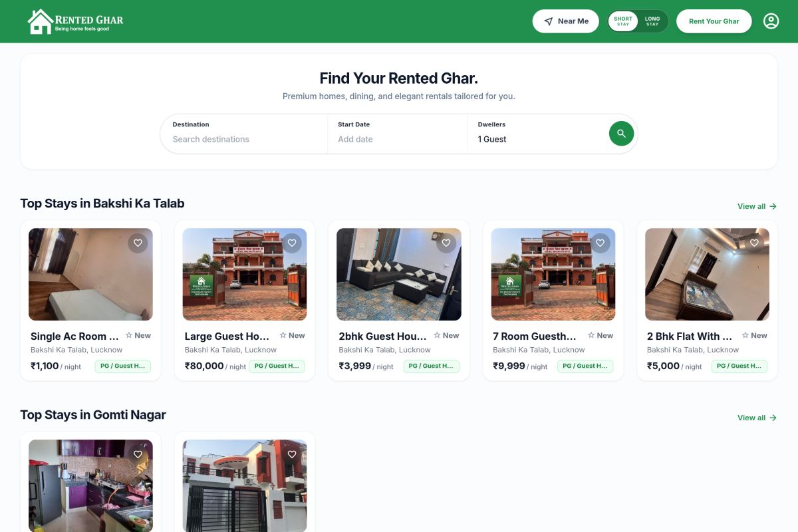798x532 pixels.
Task: Open Single Ac Room listing photo
Action: pyautogui.click(x=90, y=275)
